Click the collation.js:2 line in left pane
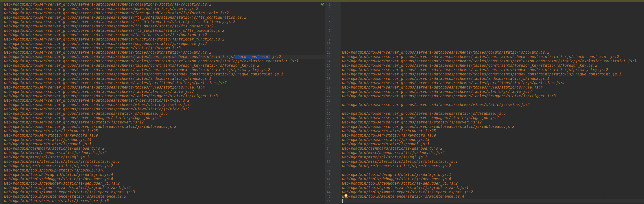The image size is (644, 204). coord(108,4)
